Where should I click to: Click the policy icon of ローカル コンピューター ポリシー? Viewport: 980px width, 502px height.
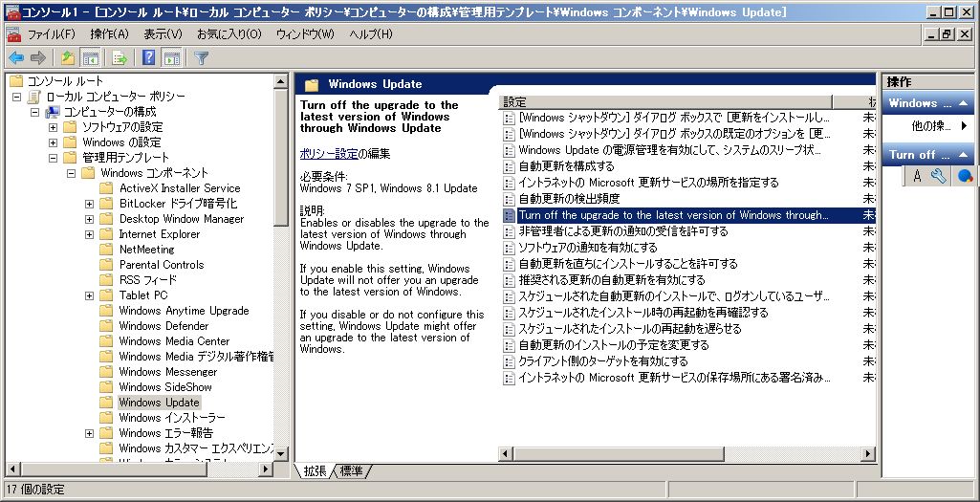[x=34, y=97]
